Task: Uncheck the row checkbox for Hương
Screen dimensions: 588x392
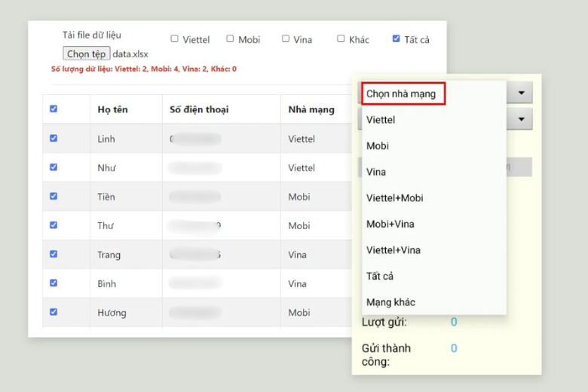Action: 54,311
